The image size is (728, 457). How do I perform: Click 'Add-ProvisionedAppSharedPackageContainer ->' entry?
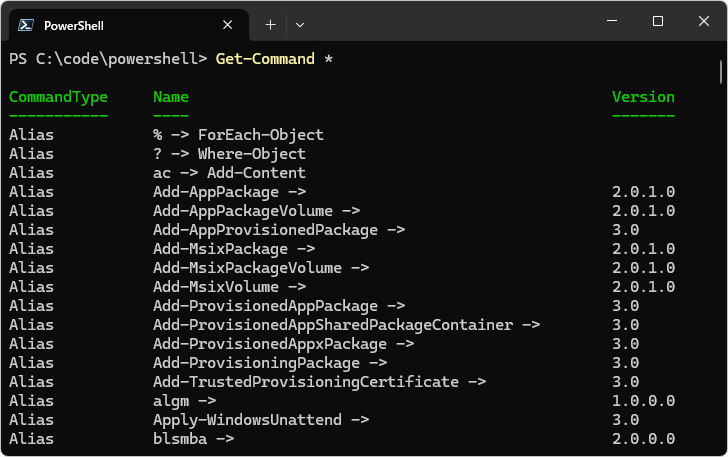click(346, 325)
